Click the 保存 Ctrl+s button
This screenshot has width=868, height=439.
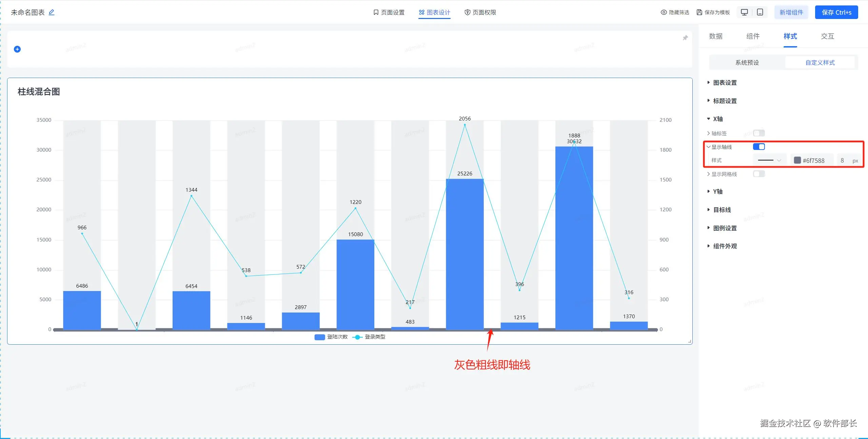836,12
